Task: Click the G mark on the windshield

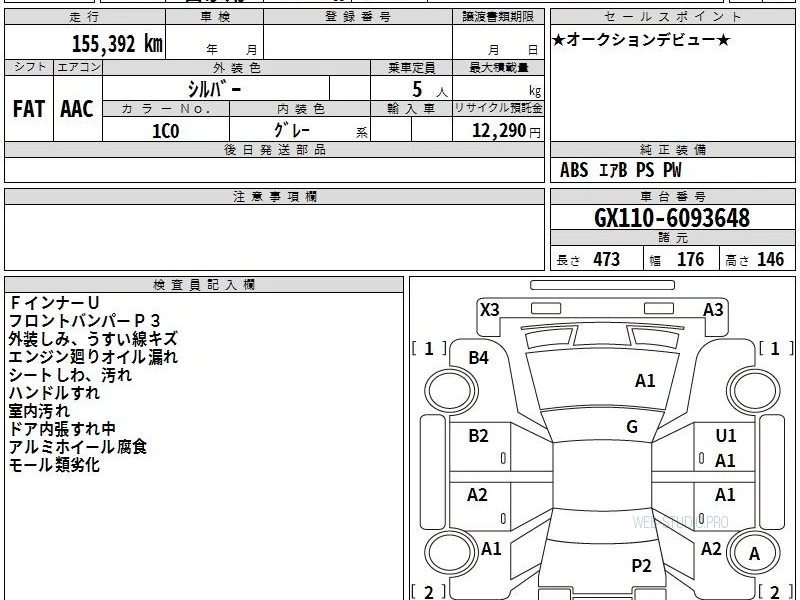Action: [x=632, y=427]
